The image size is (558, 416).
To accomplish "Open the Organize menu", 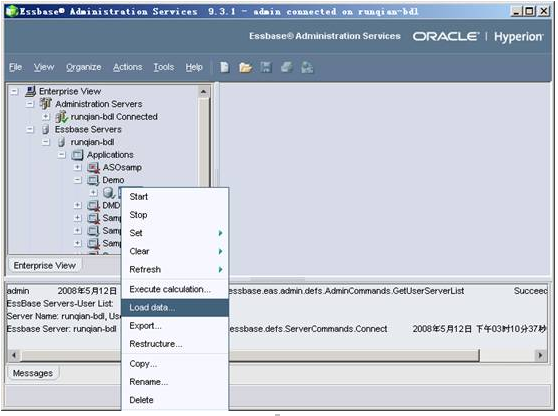I will pos(84,67).
